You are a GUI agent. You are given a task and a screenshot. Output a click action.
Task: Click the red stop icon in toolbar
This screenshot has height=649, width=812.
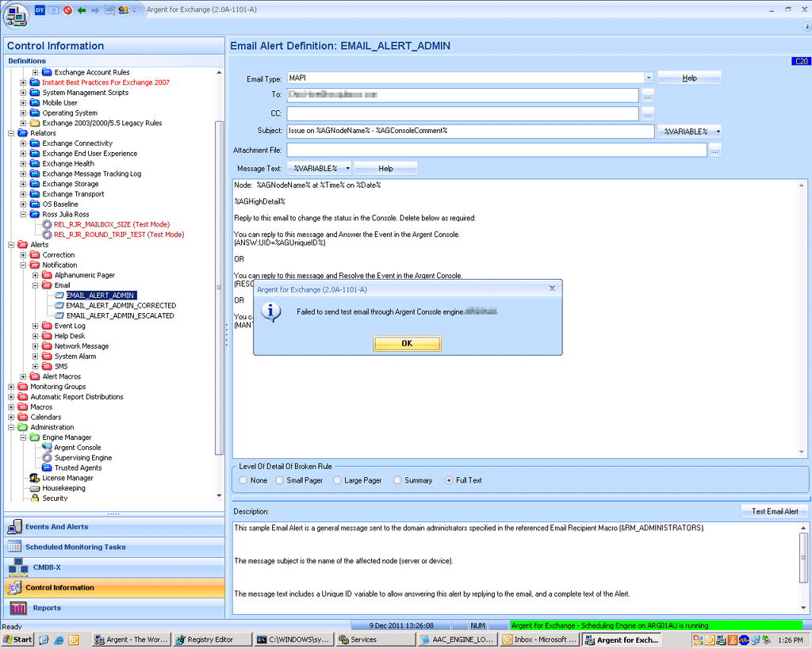click(67, 10)
